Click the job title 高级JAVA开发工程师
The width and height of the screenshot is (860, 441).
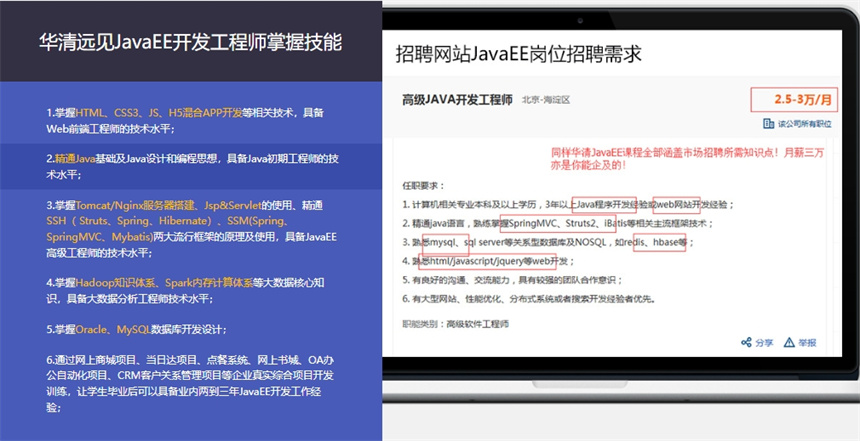[x=457, y=100]
